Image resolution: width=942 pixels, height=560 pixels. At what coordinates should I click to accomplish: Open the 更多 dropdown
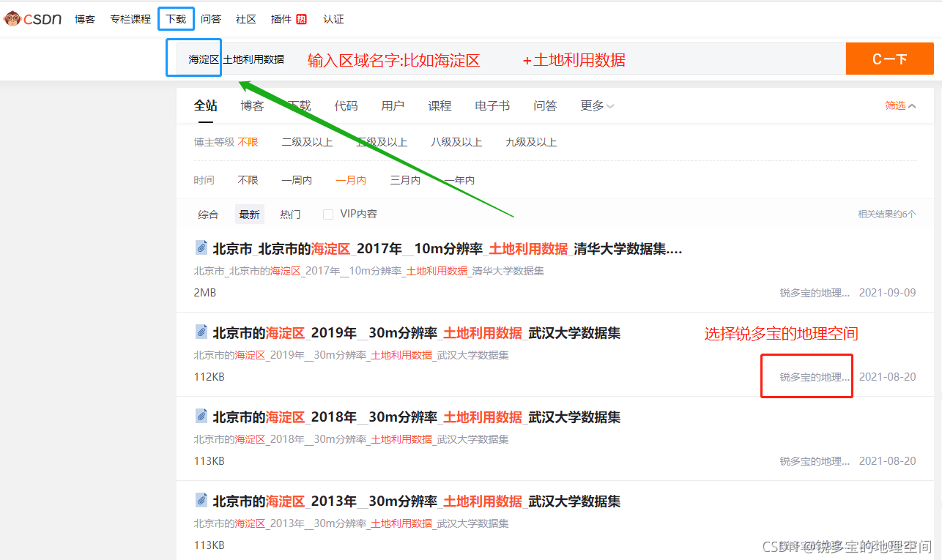tap(596, 106)
